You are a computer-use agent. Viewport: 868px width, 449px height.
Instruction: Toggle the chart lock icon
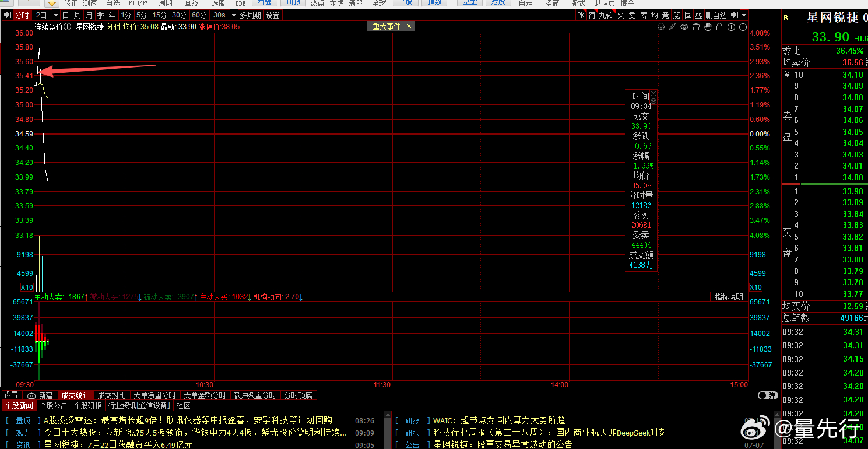click(x=719, y=27)
